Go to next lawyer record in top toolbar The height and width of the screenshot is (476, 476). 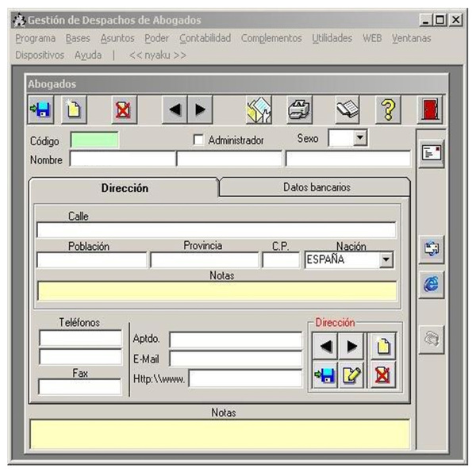(x=200, y=109)
